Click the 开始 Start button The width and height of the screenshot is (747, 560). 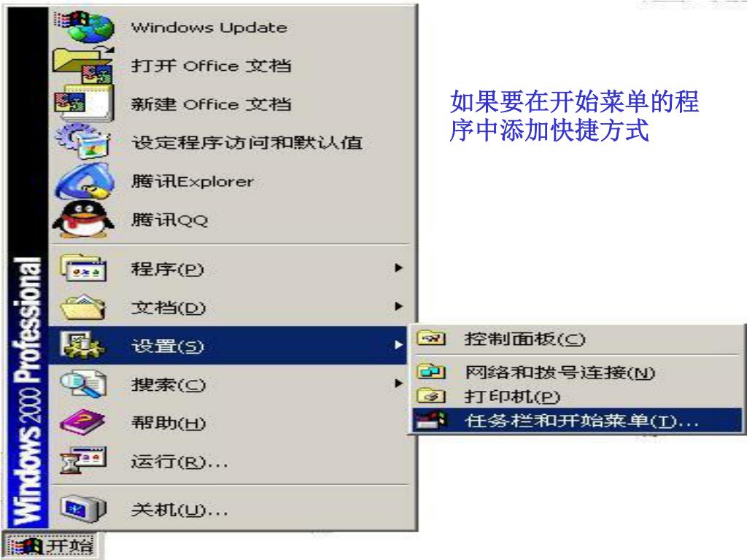coord(52,545)
